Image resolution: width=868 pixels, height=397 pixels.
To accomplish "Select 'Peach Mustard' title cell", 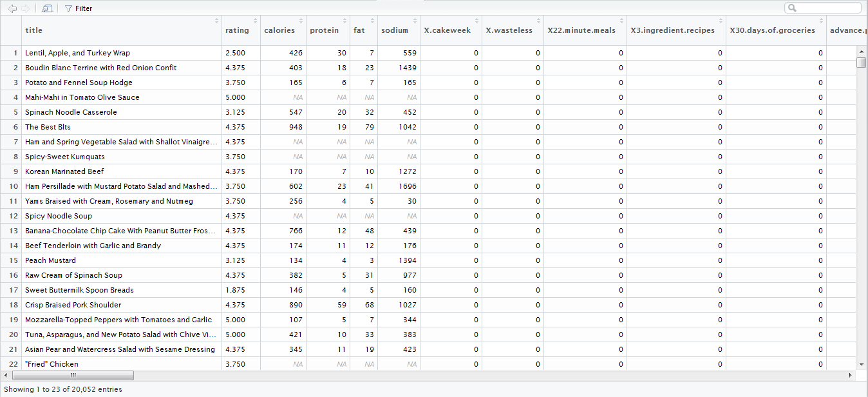I will coord(122,260).
